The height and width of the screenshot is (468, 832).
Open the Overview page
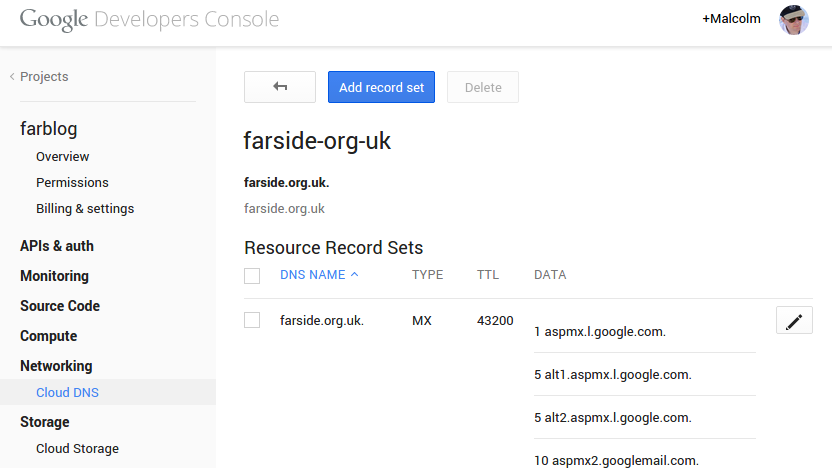click(x=63, y=157)
